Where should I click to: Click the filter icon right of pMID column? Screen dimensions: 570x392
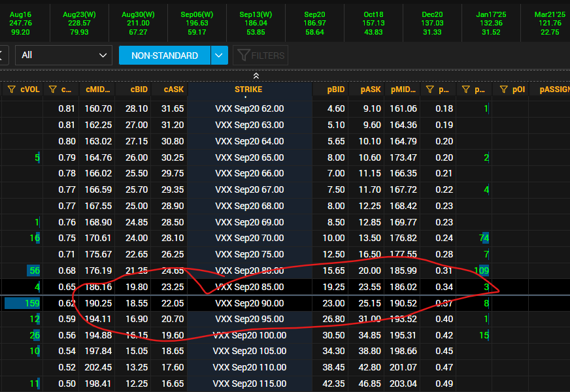[429, 90]
